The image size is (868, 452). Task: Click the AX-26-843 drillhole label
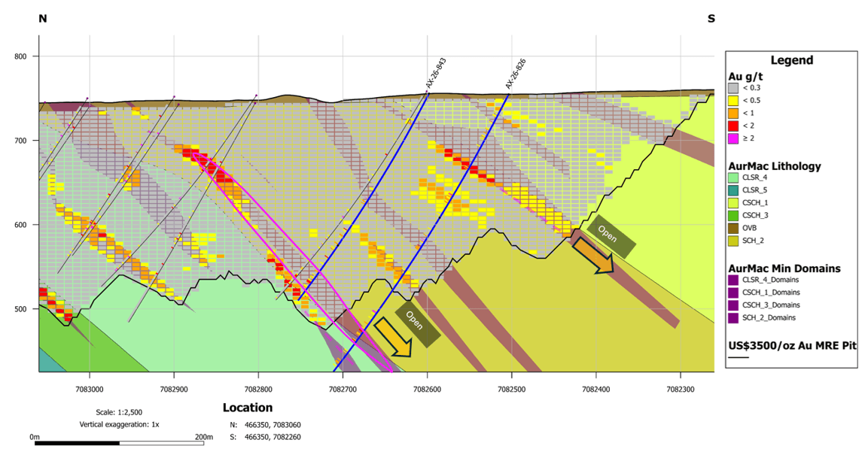click(436, 73)
